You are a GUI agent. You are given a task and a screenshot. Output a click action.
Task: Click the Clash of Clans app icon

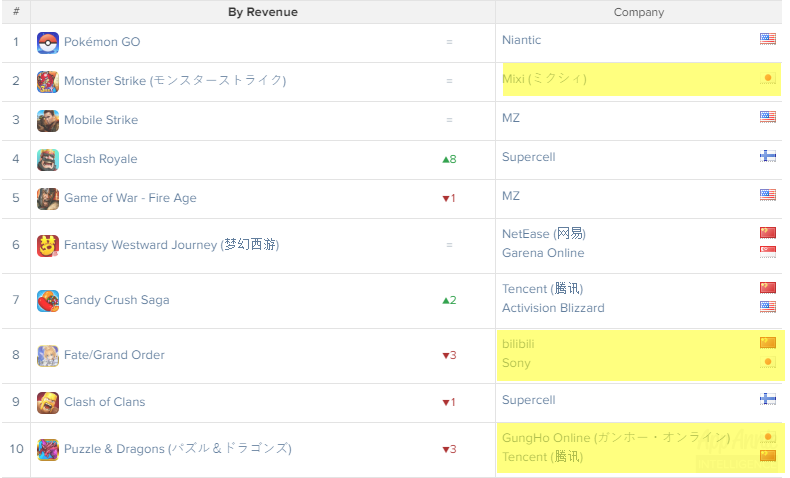[48, 402]
